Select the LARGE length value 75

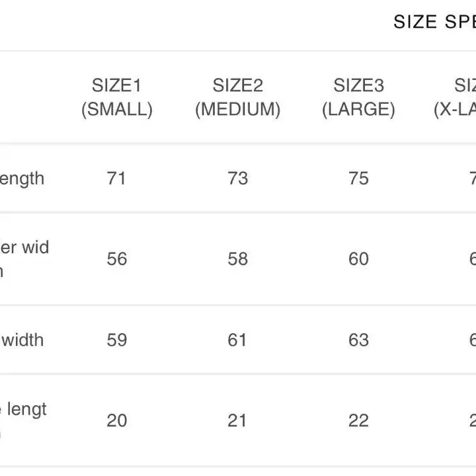tap(358, 178)
